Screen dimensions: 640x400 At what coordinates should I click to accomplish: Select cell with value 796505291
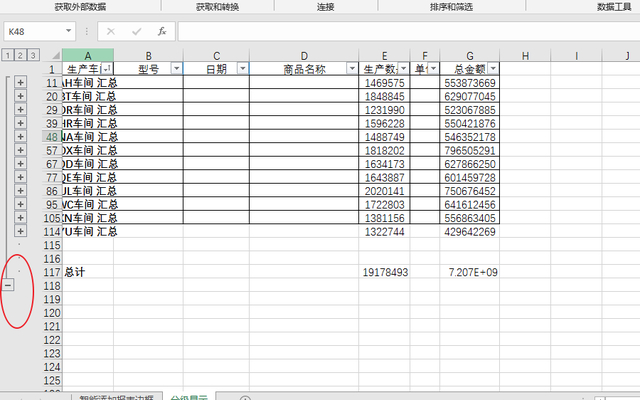pyautogui.click(x=470, y=150)
